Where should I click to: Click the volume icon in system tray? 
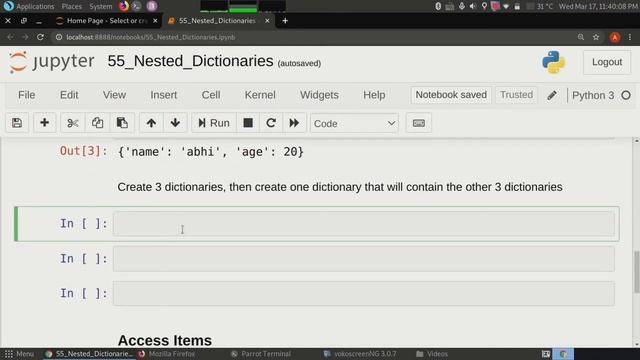pos(473,6)
